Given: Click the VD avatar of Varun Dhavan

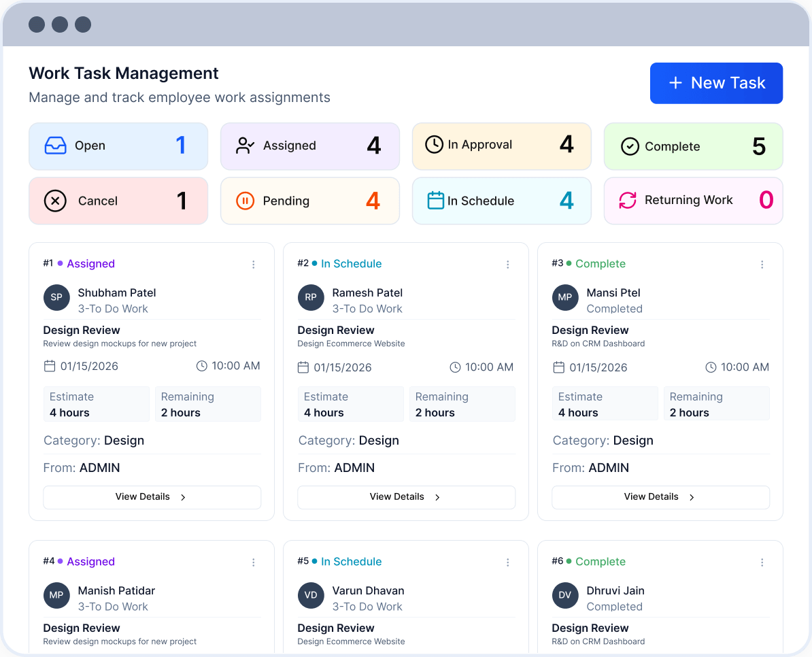Looking at the screenshot, I should tap(311, 595).
